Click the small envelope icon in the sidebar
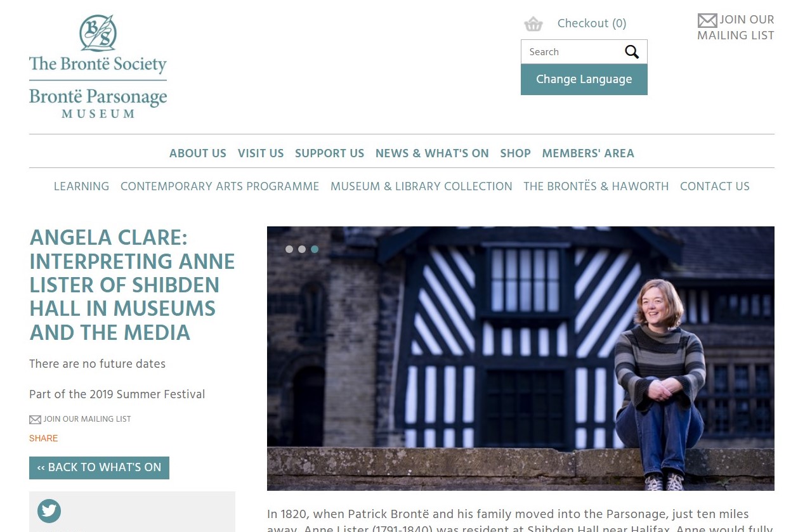 36,420
